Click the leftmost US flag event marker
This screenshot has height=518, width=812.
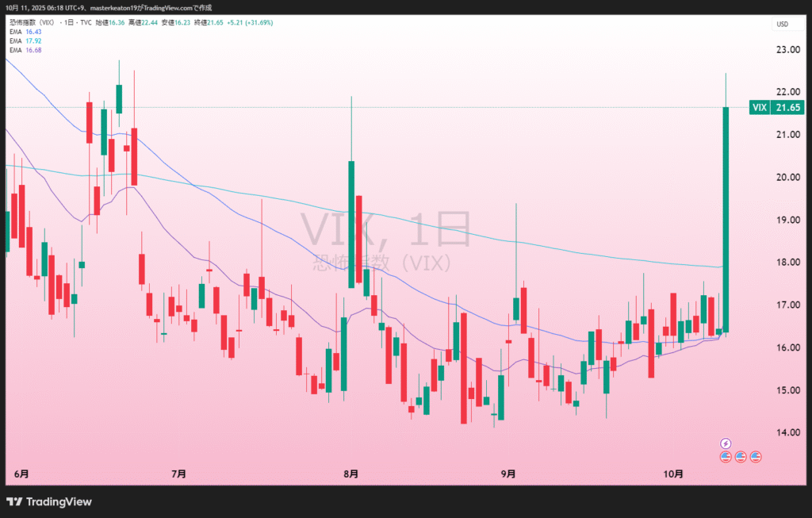pyautogui.click(x=725, y=457)
